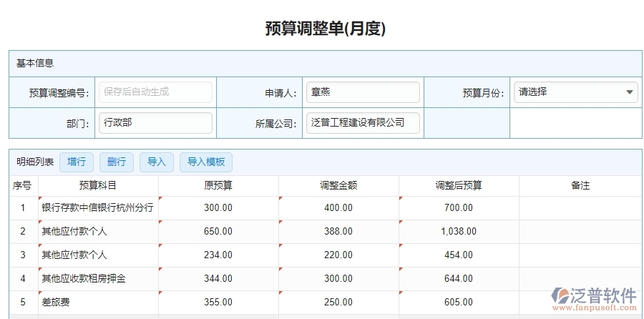The width and height of the screenshot is (644, 319).
Task: Click the 删行 button
Action: (x=116, y=162)
